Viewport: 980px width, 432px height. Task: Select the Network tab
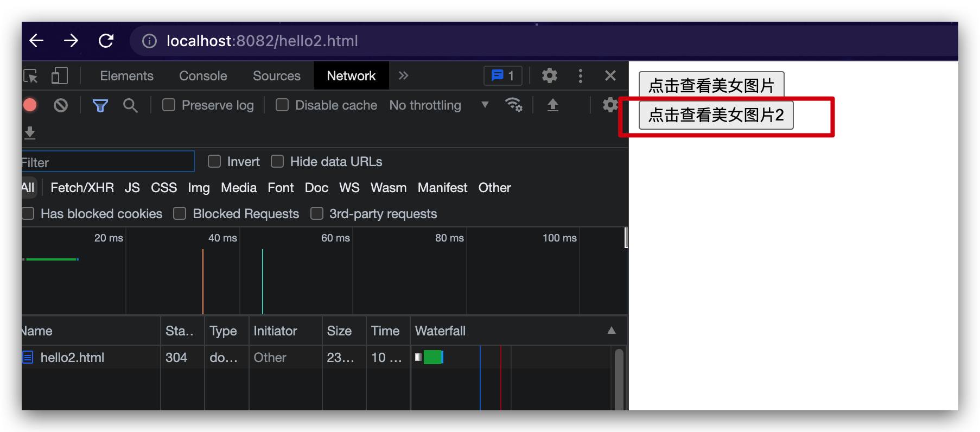pos(351,76)
